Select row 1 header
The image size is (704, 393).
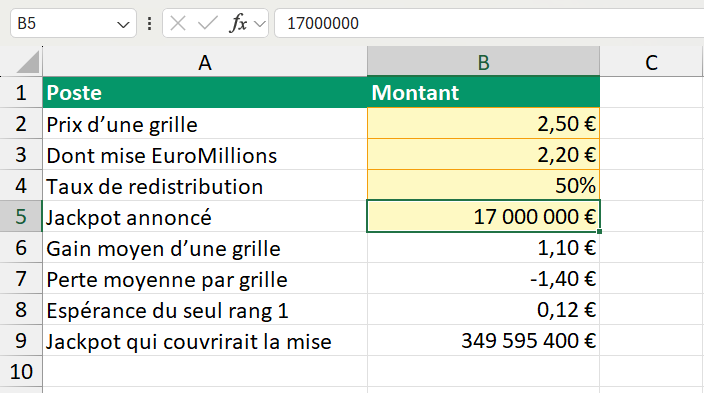tap(21, 93)
